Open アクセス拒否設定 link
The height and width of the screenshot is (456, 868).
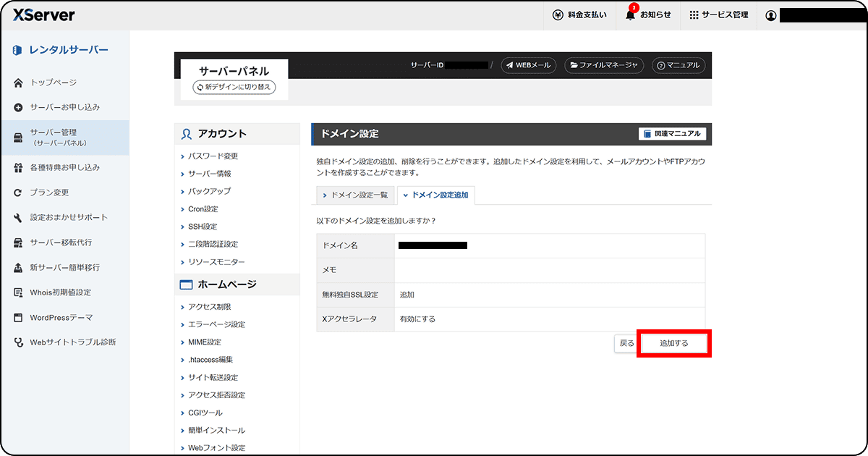[216, 395]
